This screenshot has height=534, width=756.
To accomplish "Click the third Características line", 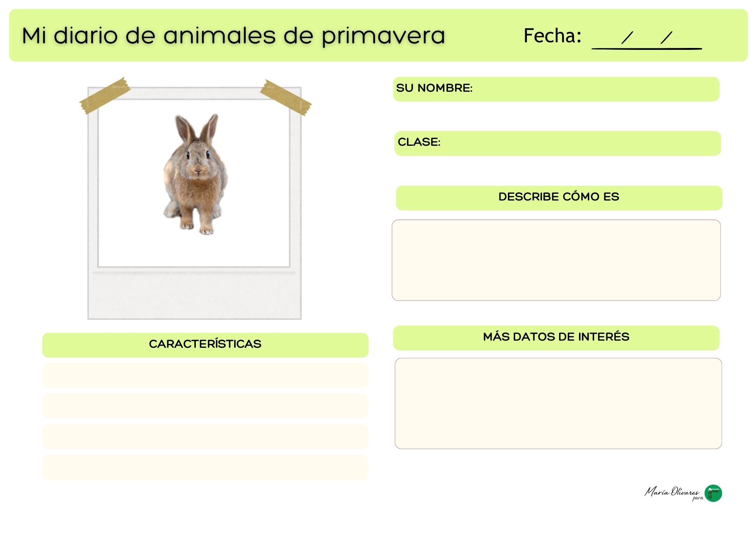I will tap(205, 437).
